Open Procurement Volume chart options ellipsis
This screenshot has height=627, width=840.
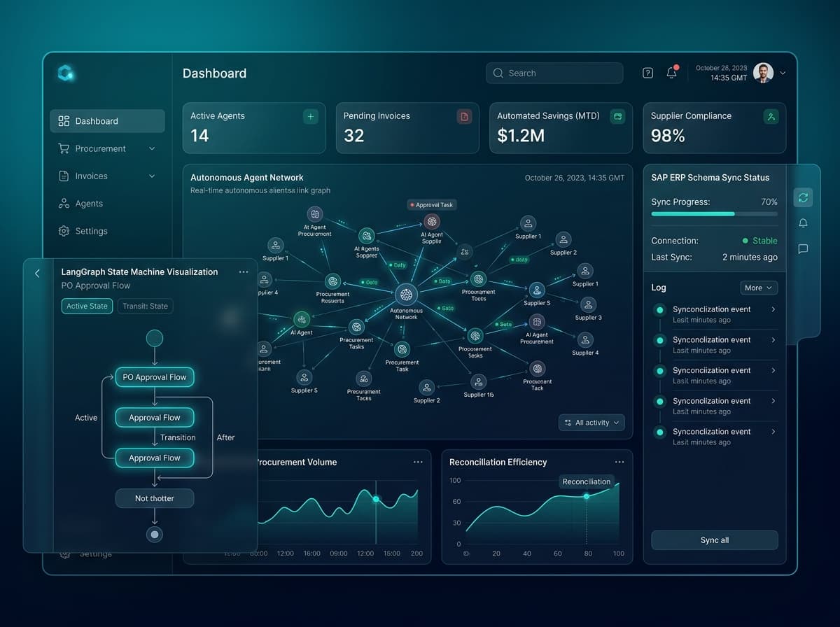pyautogui.click(x=418, y=463)
